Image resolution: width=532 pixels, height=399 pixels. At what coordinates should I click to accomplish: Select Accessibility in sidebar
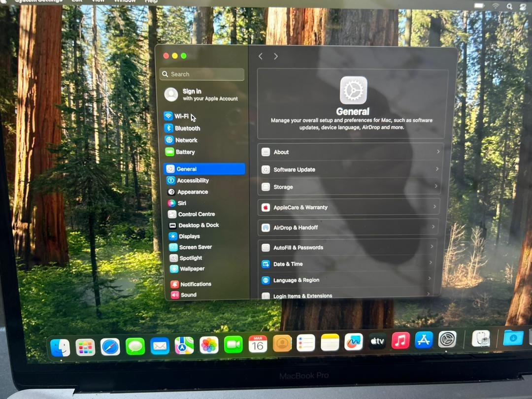pos(193,181)
